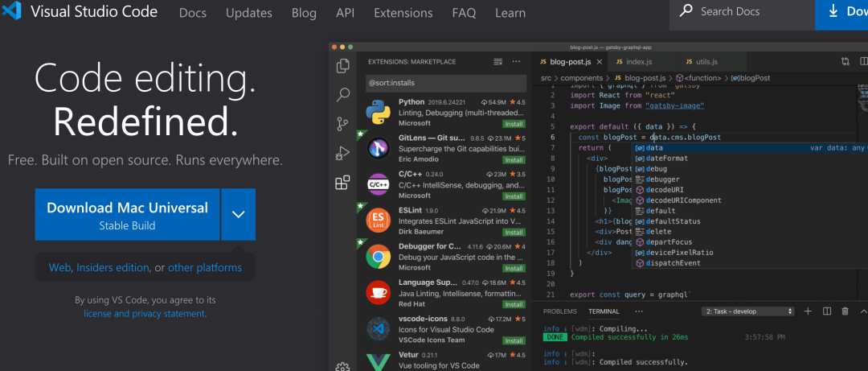Click the compare changes icon in editor
868x371 pixels.
click(x=845, y=61)
